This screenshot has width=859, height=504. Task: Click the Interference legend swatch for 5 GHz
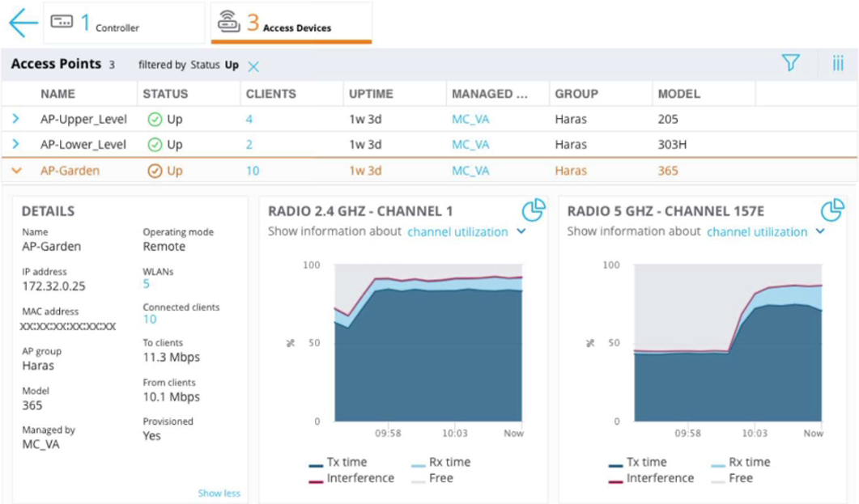[x=615, y=481]
